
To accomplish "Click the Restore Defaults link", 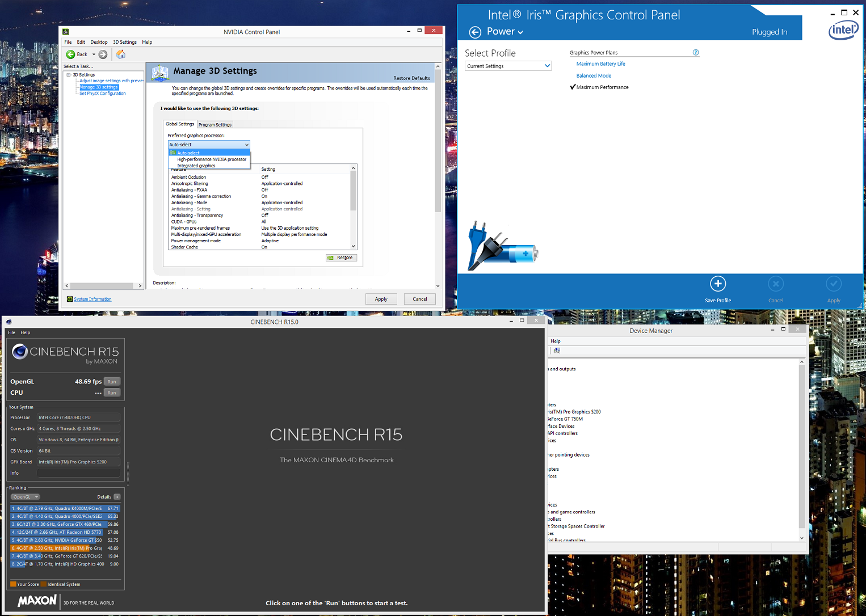I will point(411,78).
